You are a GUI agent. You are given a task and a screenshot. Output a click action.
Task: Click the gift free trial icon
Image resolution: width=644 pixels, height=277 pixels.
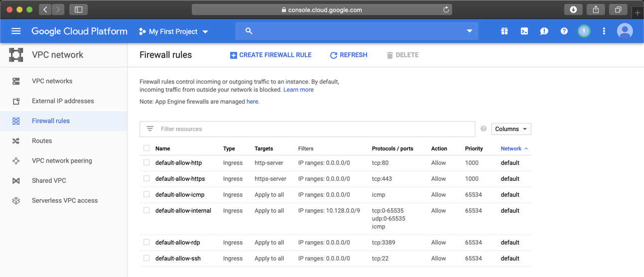coord(504,31)
